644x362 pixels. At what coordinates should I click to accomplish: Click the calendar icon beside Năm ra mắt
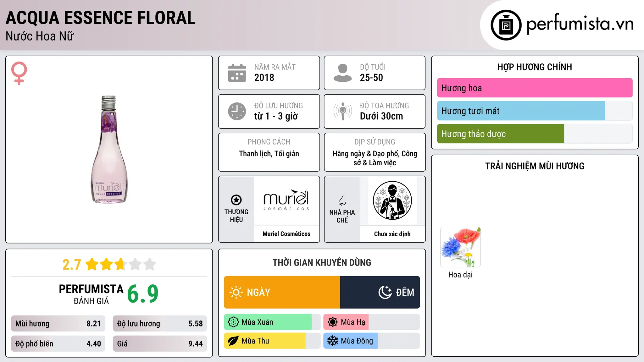237,73
